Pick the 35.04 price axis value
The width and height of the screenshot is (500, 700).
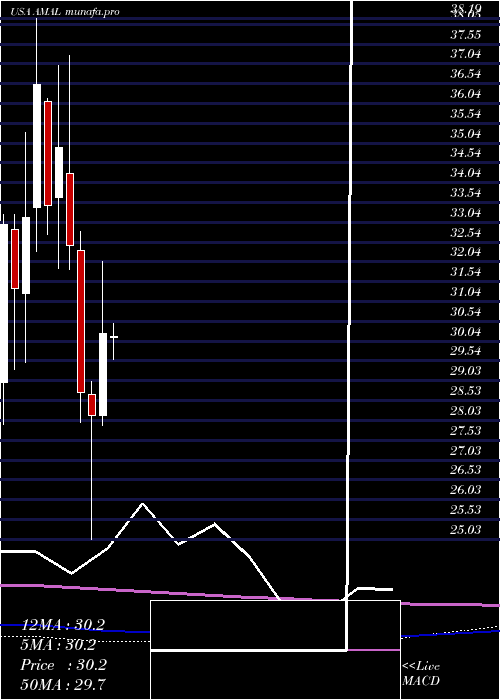(465, 133)
